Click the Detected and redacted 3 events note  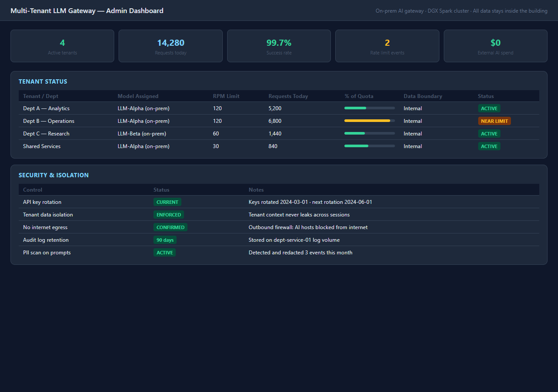(x=301, y=253)
